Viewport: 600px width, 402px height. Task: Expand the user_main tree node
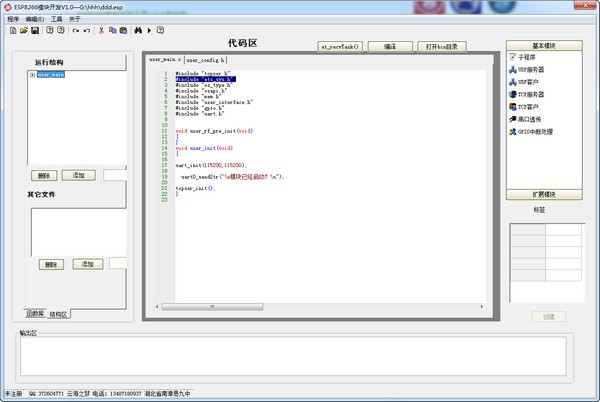click(32, 75)
